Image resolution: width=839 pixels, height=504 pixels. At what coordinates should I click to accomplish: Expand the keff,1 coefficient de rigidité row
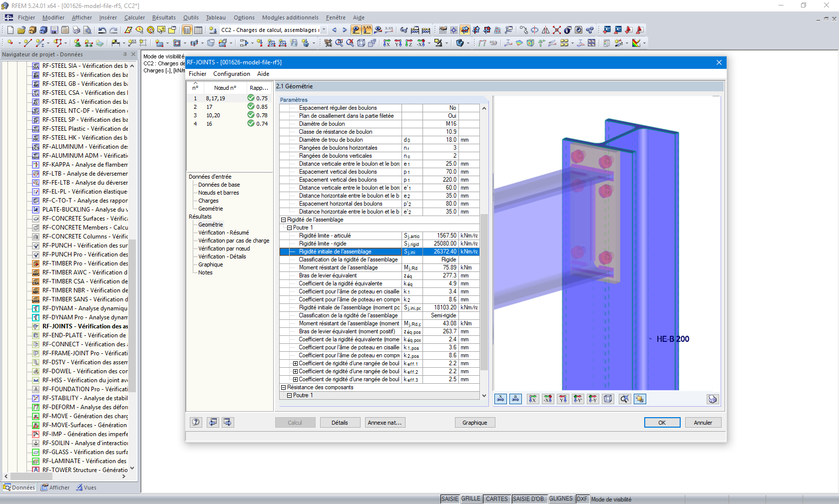tap(295, 363)
